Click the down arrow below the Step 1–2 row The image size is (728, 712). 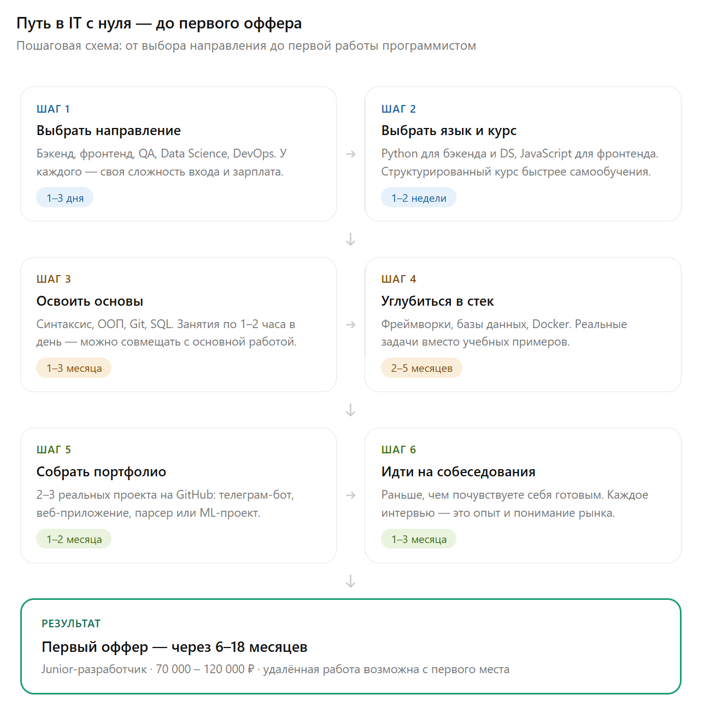[351, 240]
